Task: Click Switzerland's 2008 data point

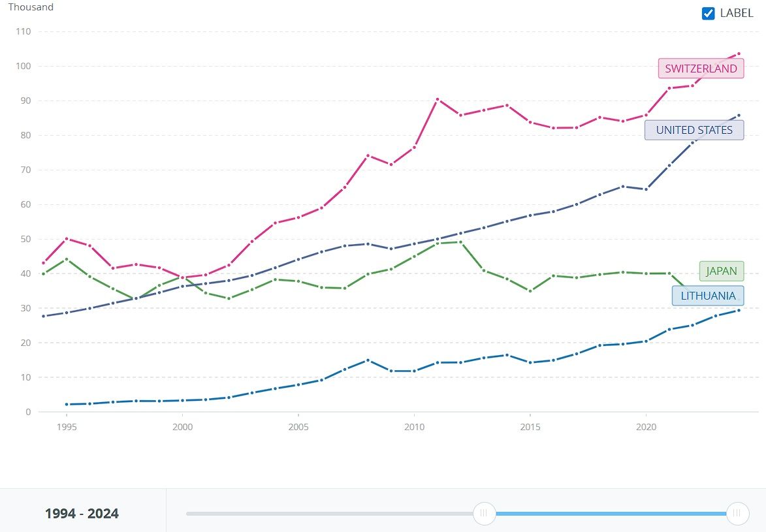Action: [x=368, y=155]
